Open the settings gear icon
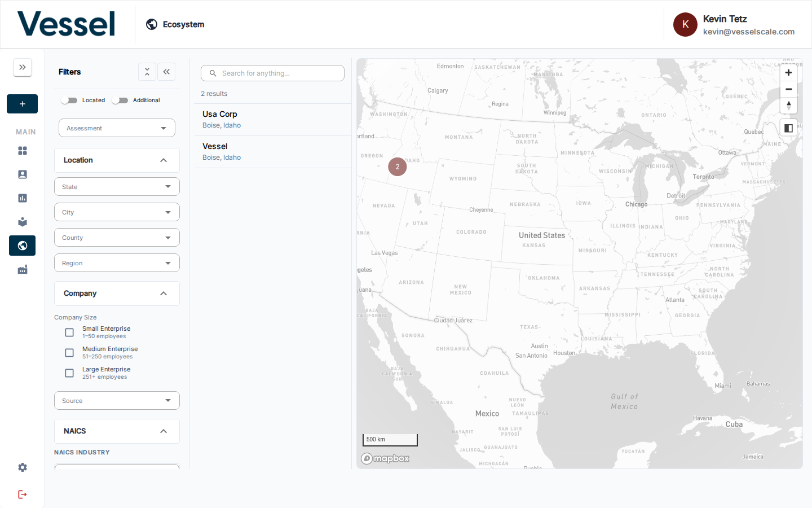 (23, 467)
